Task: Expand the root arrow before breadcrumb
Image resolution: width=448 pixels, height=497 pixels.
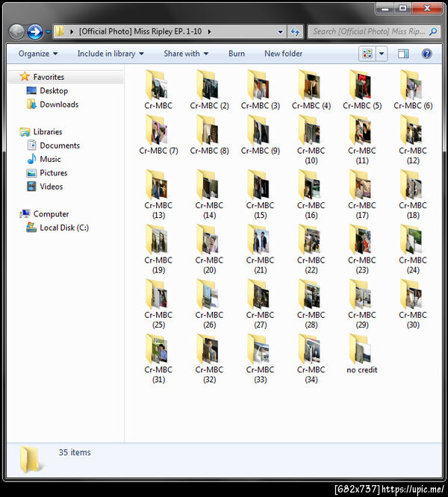Action: tap(72, 31)
